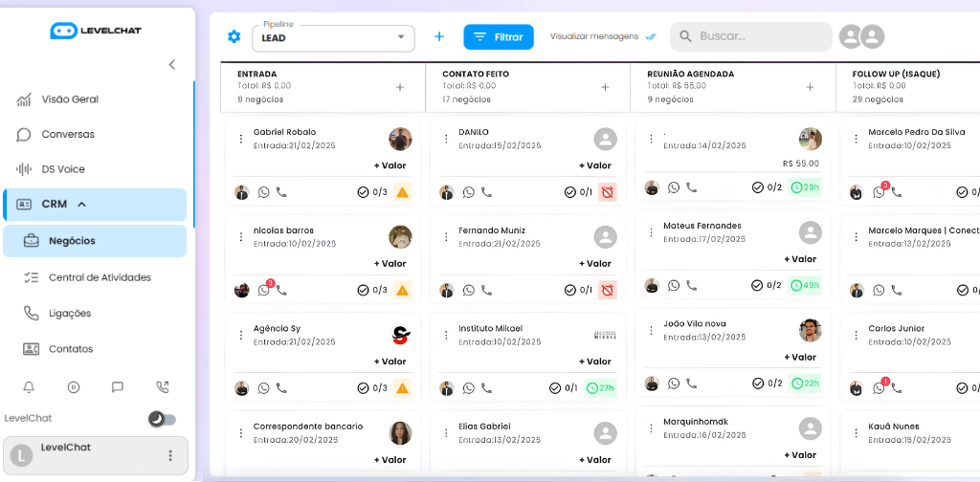Click the Buscar search field
Viewport: 980px width, 482px height.
coord(751,37)
